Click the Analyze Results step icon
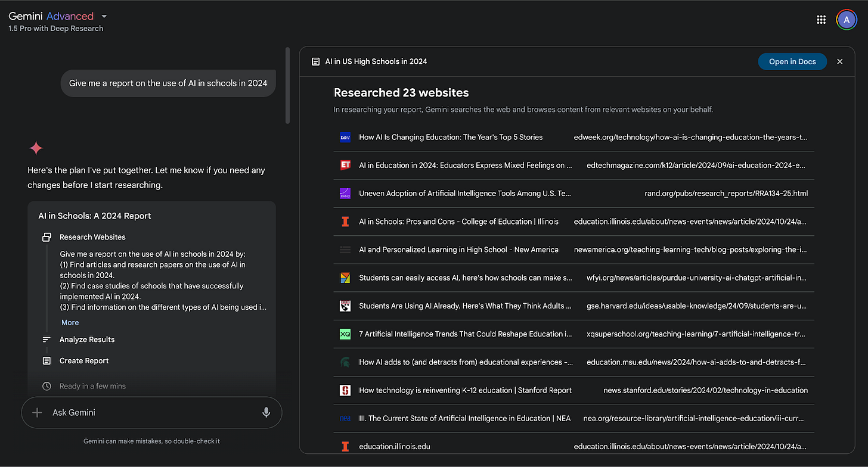Viewport: 868px width, 467px height. [46, 340]
